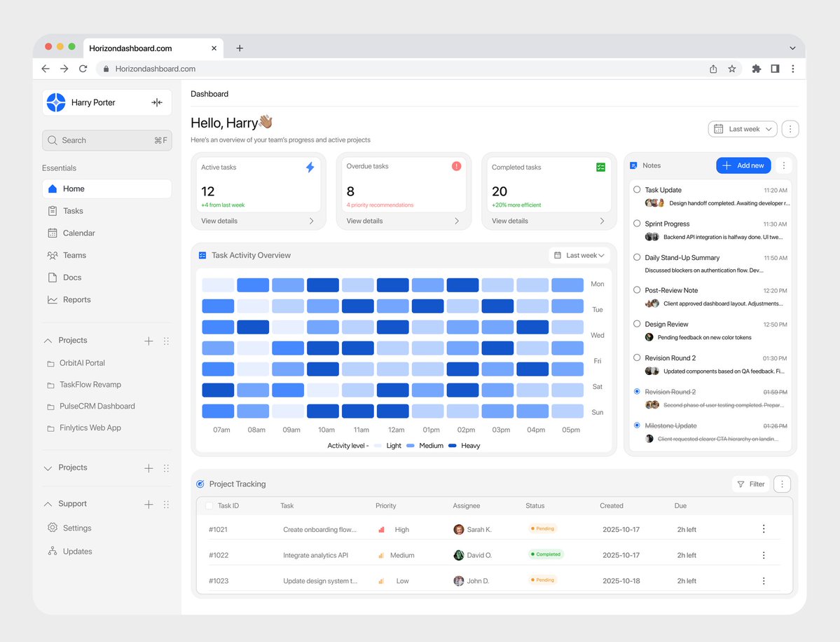
Task: Open the Last week filter in Task Activity Overview
Action: tap(579, 255)
